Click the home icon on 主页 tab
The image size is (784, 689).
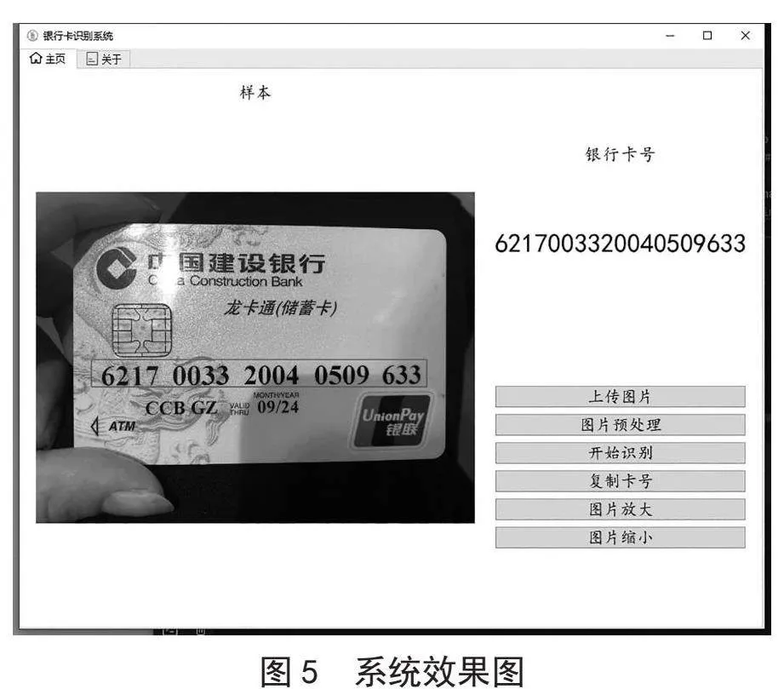point(36,59)
